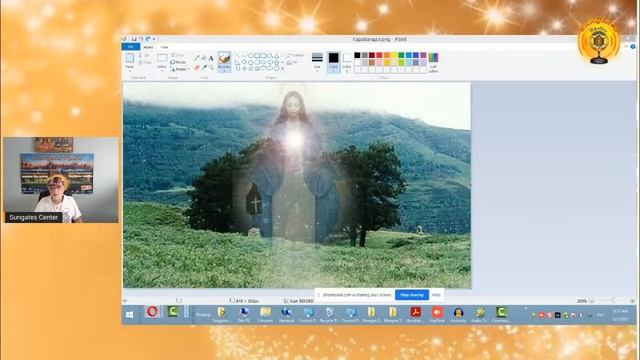
Task: Pick the red color swatch
Action: pos(380,55)
